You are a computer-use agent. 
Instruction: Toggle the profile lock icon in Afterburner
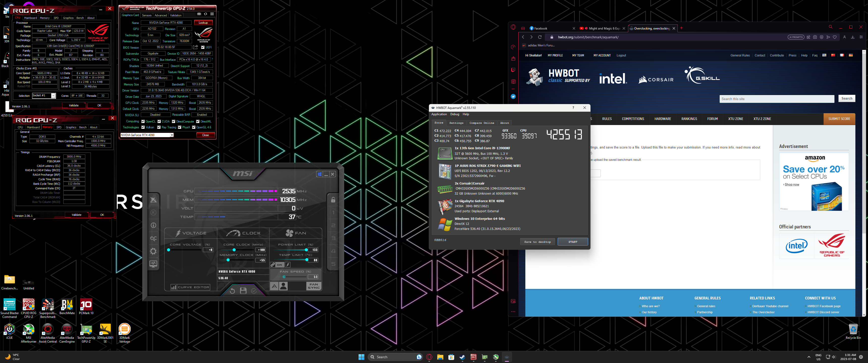(333, 200)
